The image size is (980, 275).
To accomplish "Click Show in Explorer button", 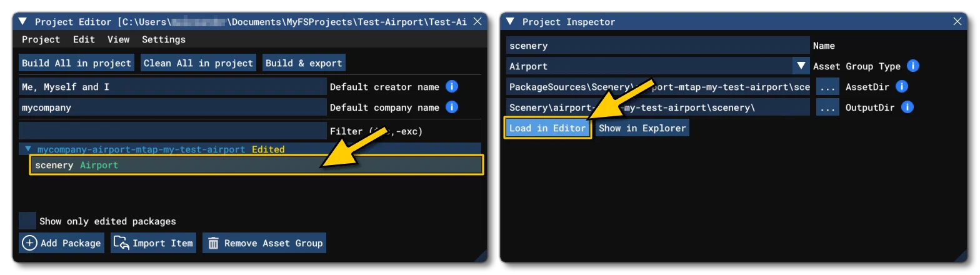I will (x=642, y=128).
